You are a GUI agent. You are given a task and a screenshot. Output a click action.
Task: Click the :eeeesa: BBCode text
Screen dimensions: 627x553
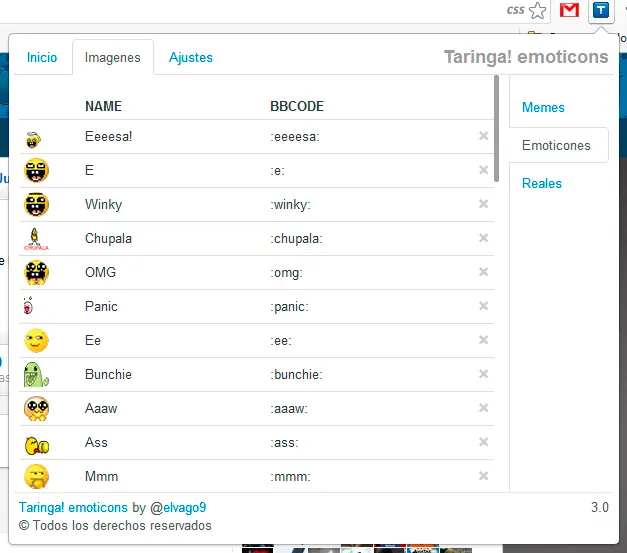tap(295, 137)
